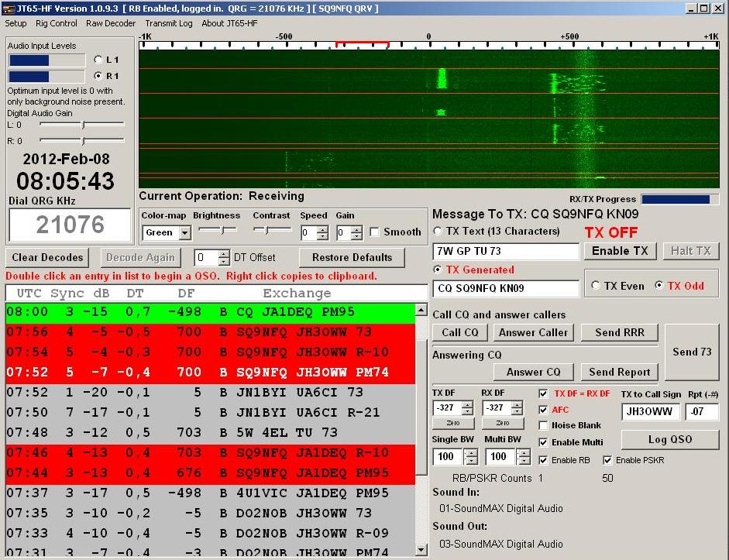The image size is (729, 560).
Task: Increase the DT Offset value with up arrow
Action: coord(224,253)
